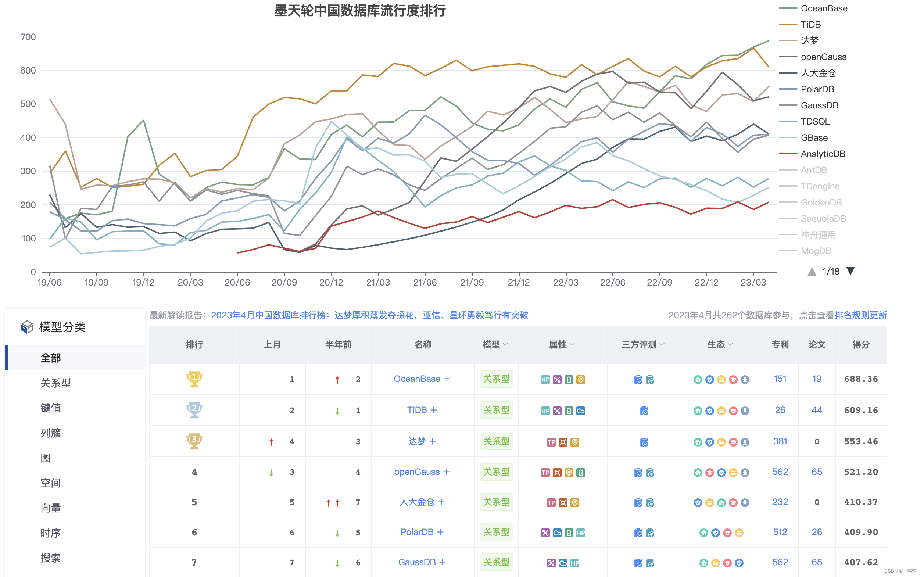
Task: Click the clipboard evaluation icon in the TiDB row
Action: point(644,411)
